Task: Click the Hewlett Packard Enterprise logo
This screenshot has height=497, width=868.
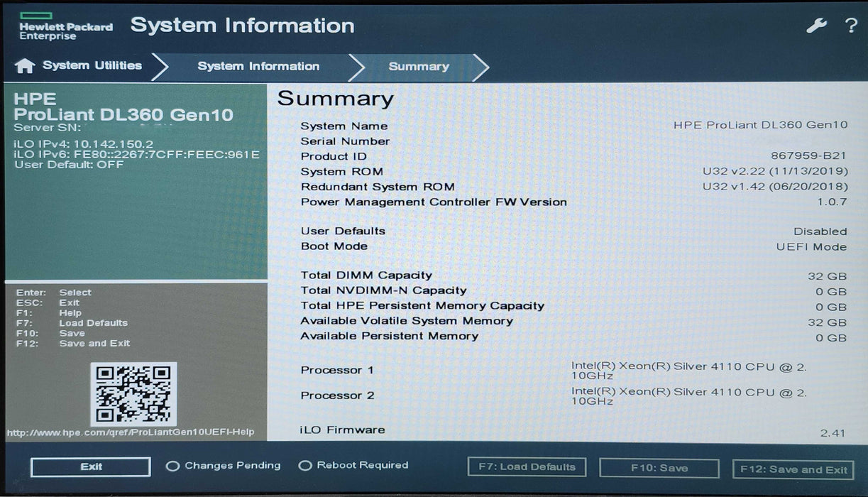Action: [65, 23]
